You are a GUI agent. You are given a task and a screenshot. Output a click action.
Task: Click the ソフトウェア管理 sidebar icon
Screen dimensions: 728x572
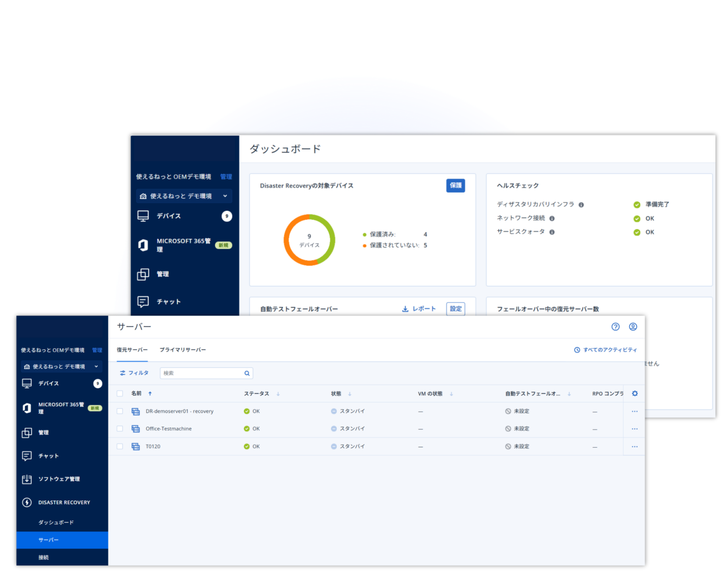click(x=27, y=479)
